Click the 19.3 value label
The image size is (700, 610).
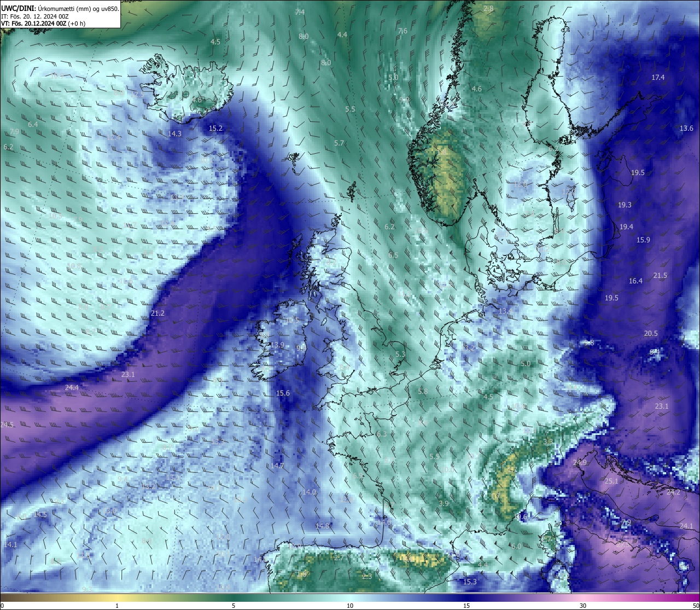pos(625,205)
